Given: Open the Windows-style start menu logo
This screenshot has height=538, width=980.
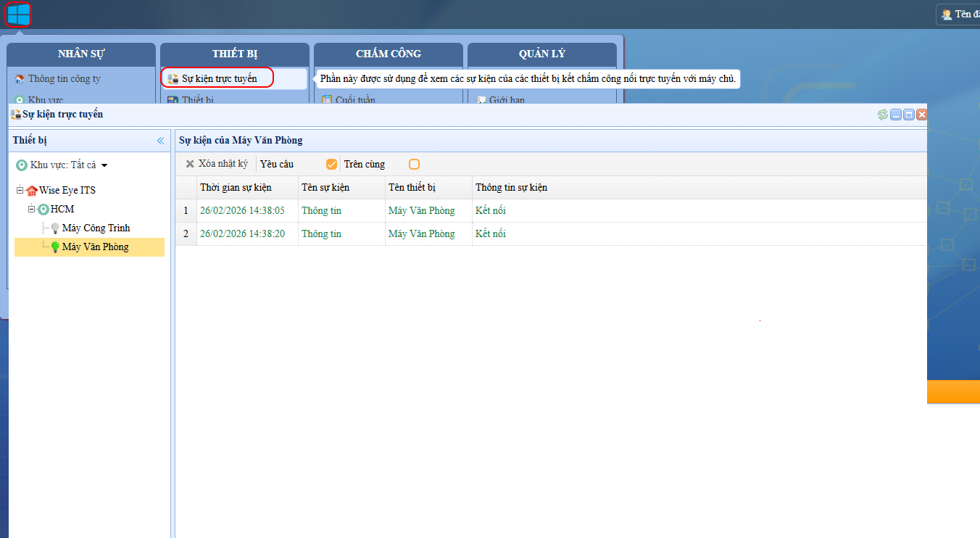Looking at the screenshot, I should (x=18, y=14).
